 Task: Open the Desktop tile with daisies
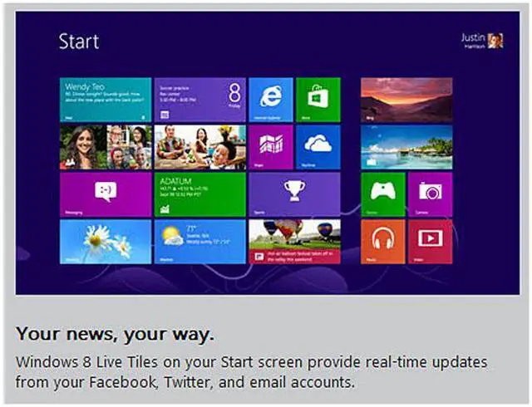coord(106,242)
